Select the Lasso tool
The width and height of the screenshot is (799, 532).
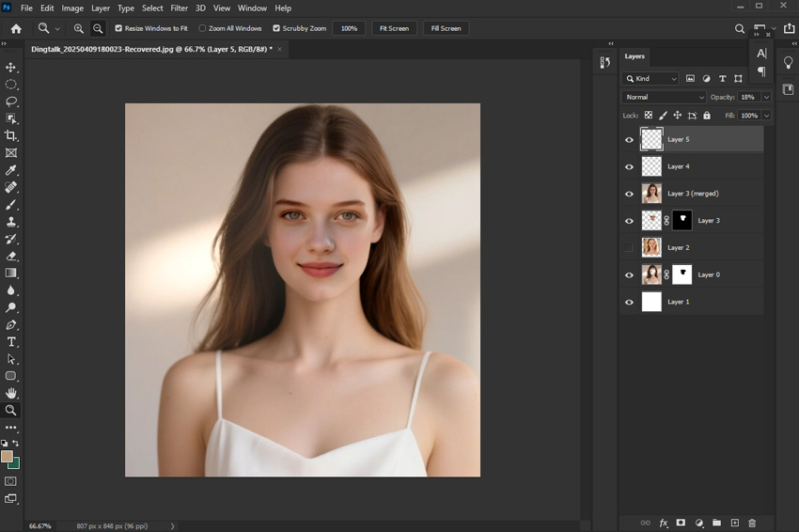click(x=10, y=102)
